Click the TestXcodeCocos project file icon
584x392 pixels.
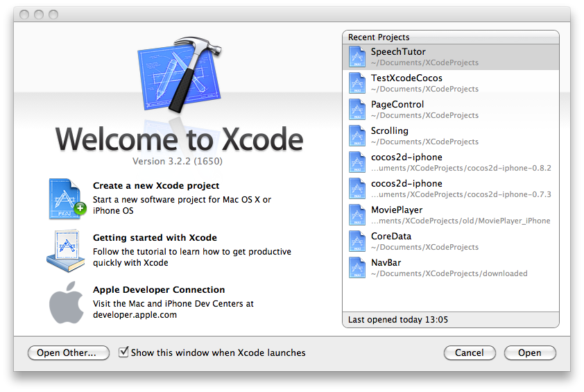(357, 83)
